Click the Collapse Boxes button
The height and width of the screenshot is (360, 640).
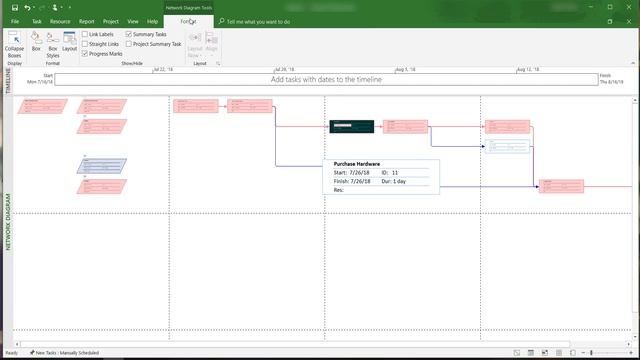coord(14,44)
